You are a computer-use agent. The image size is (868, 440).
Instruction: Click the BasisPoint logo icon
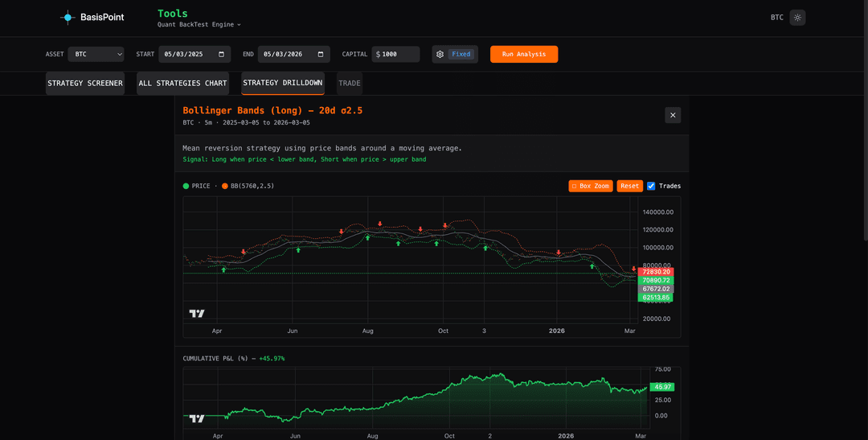tap(68, 17)
